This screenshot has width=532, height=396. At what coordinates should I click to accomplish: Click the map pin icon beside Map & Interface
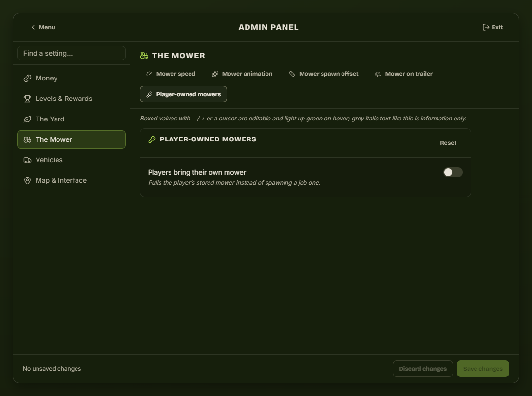click(x=27, y=180)
